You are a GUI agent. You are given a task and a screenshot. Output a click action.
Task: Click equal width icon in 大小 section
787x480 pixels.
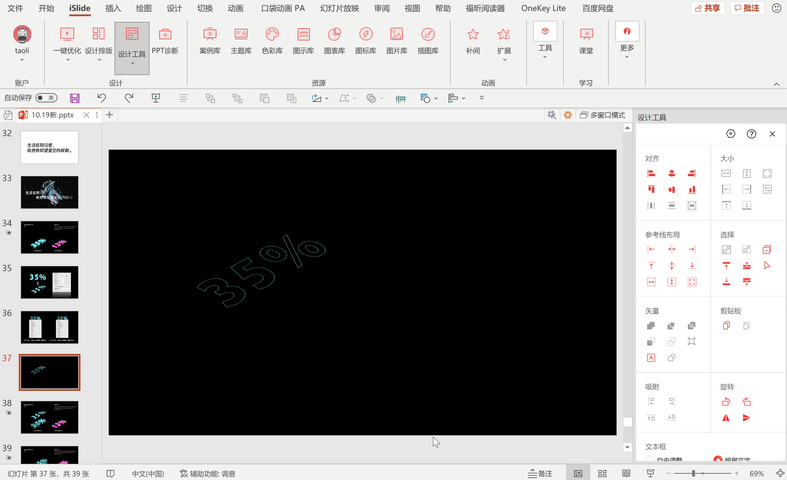click(x=726, y=174)
